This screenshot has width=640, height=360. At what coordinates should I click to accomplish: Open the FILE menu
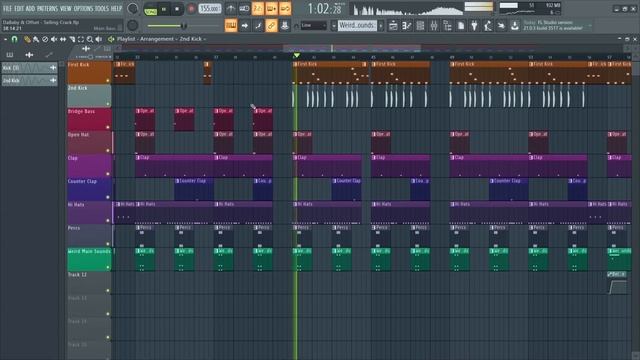tap(7, 8)
